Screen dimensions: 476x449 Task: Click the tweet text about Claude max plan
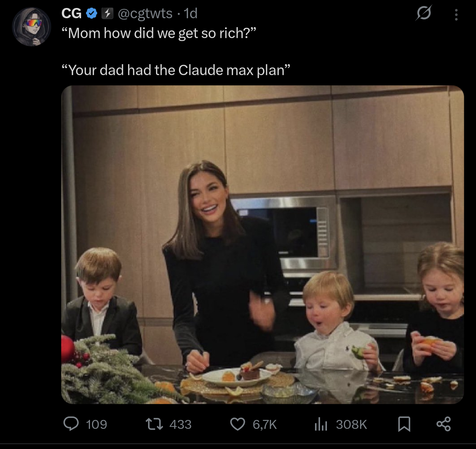click(x=176, y=70)
